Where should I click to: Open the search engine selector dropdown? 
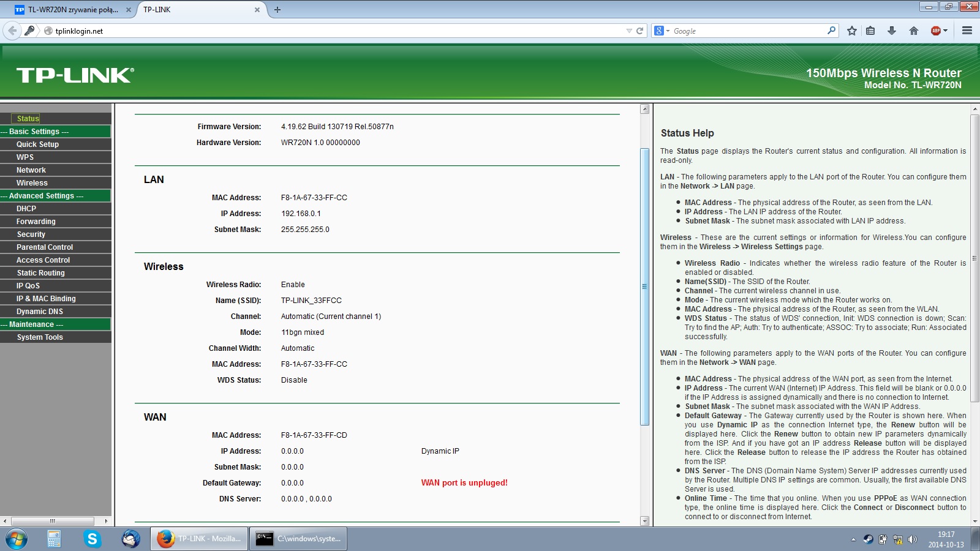click(x=661, y=31)
